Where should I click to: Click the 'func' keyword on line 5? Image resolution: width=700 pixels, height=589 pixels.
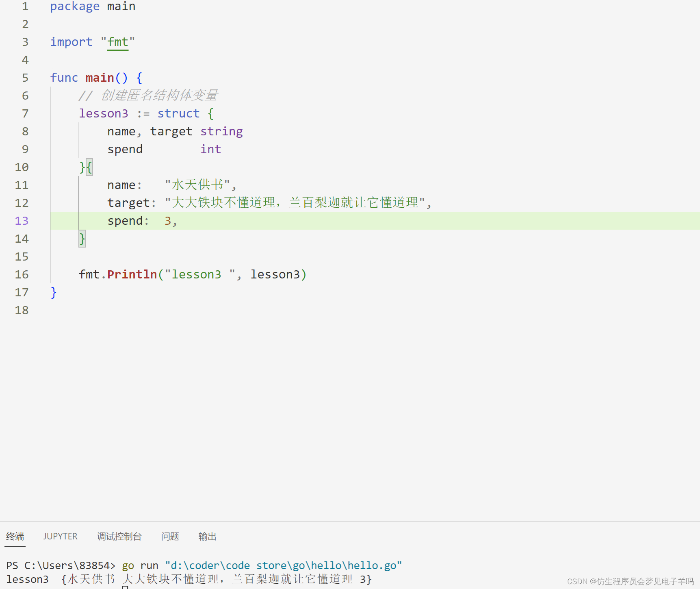coord(64,78)
